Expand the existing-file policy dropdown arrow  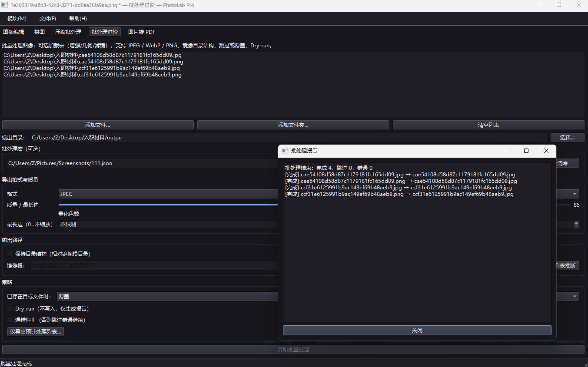(x=575, y=297)
